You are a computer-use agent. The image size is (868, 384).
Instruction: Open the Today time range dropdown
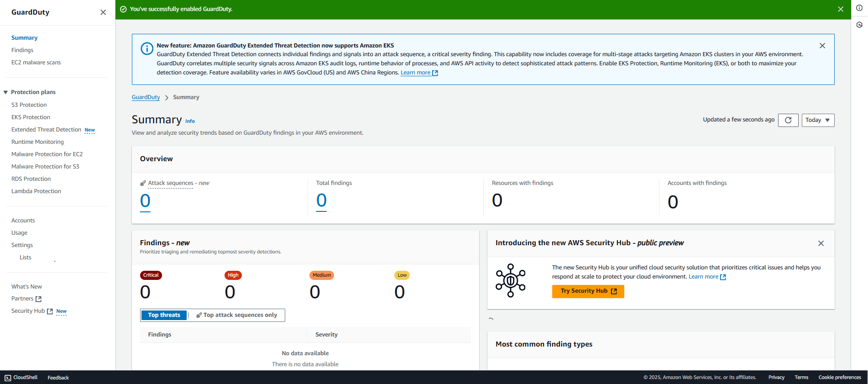[818, 120]
